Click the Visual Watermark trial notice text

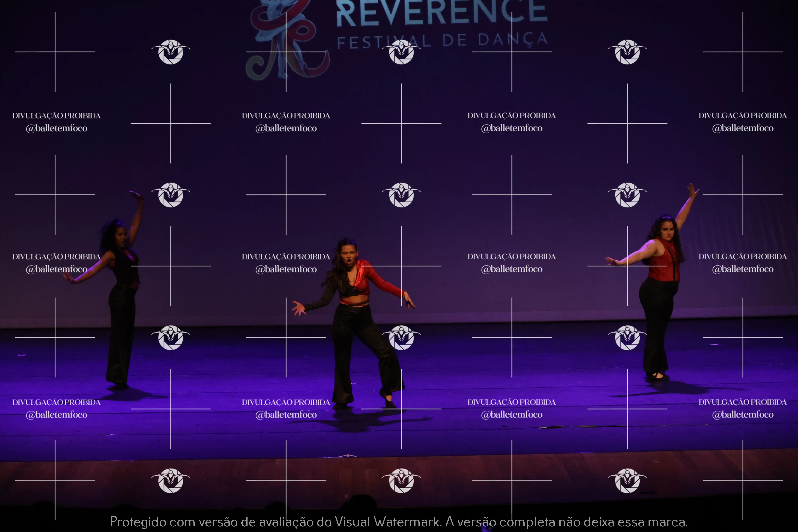[399, 522]
